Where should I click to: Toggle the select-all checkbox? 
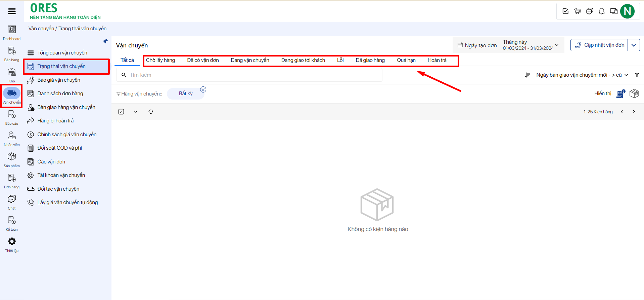click(x=121, y=112)
